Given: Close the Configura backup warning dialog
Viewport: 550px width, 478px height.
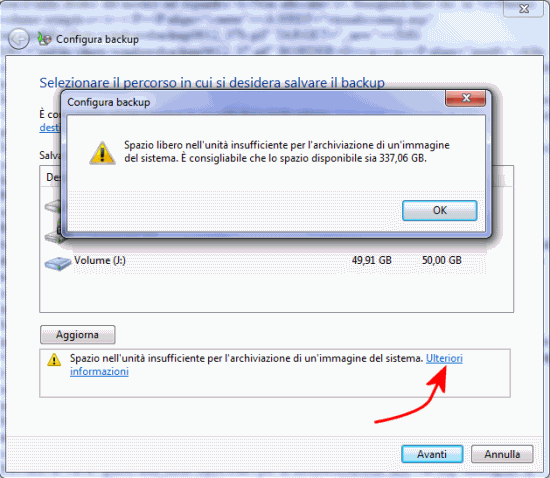Looking at the screenshot, I should (465, 98).
